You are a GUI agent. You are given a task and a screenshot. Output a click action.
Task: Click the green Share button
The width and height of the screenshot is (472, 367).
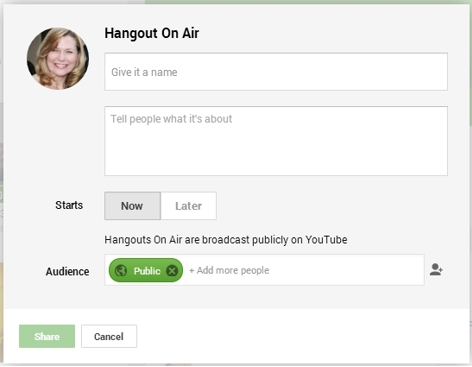pos(47,336)
